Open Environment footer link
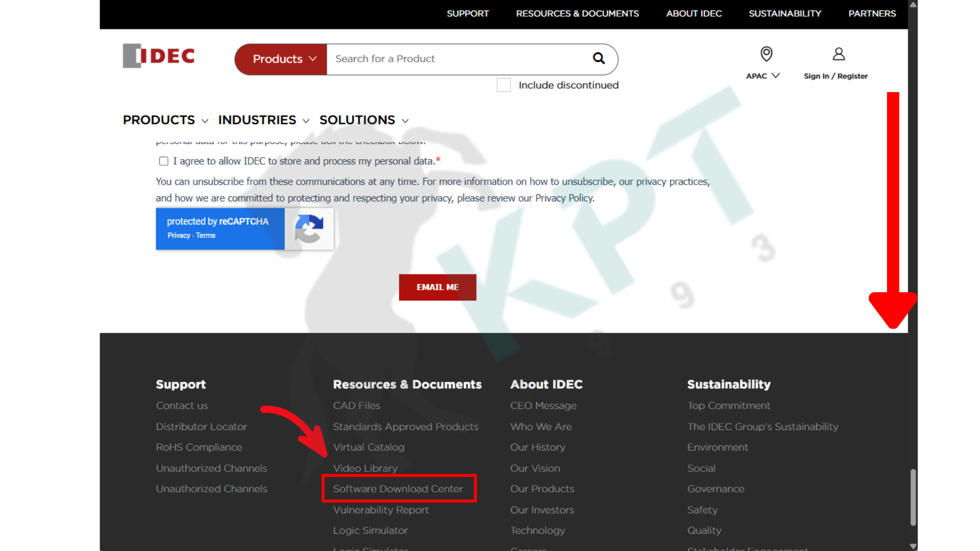Image resolution: width=980 pixels, height=551 pixels. tap(717, 447)
